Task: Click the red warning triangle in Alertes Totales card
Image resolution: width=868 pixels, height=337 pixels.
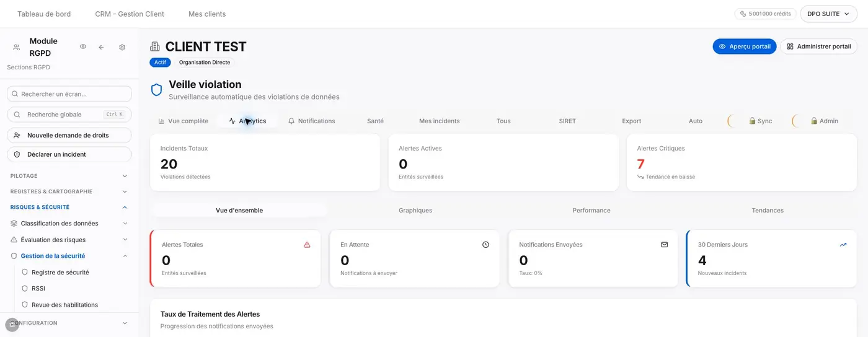Action: [x=307, y=245]
